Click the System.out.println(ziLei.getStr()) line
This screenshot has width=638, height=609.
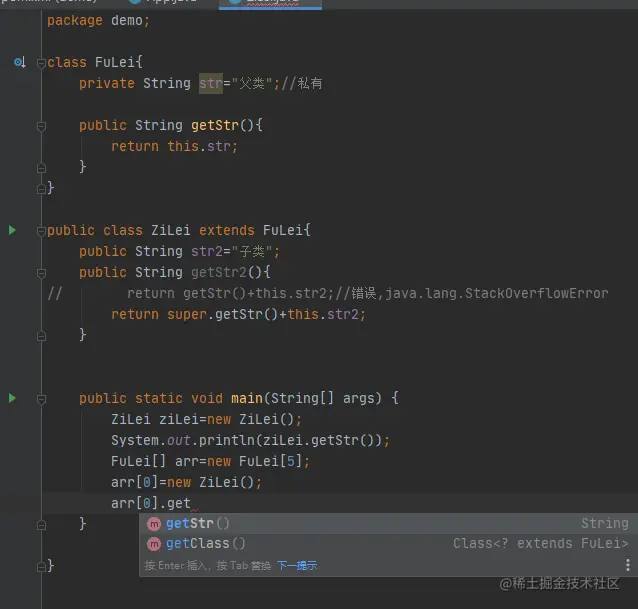[250, 440]
